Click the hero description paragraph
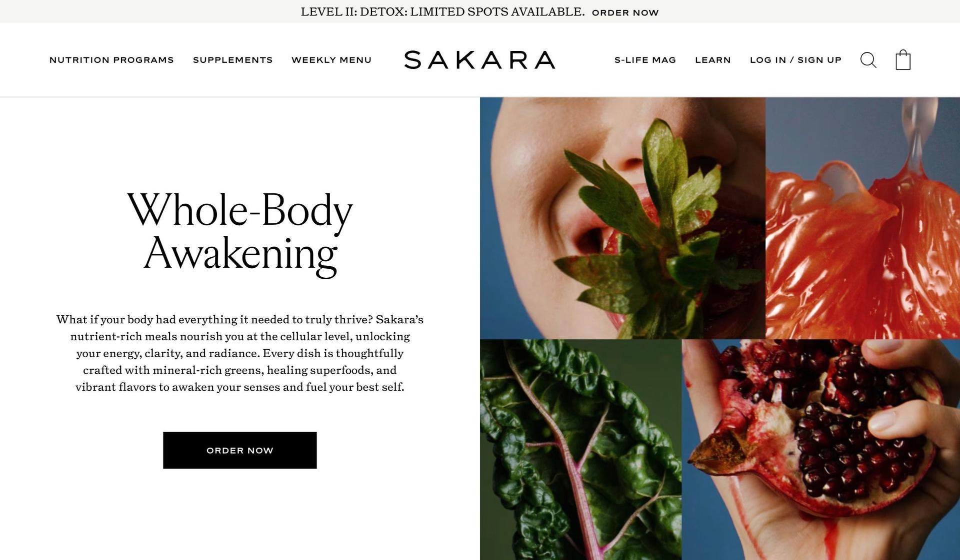 tap(240, 353)
